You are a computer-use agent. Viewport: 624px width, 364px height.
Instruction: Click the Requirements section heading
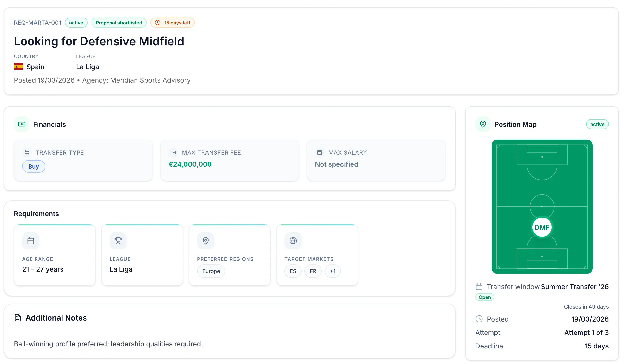[x=36, y=214]
